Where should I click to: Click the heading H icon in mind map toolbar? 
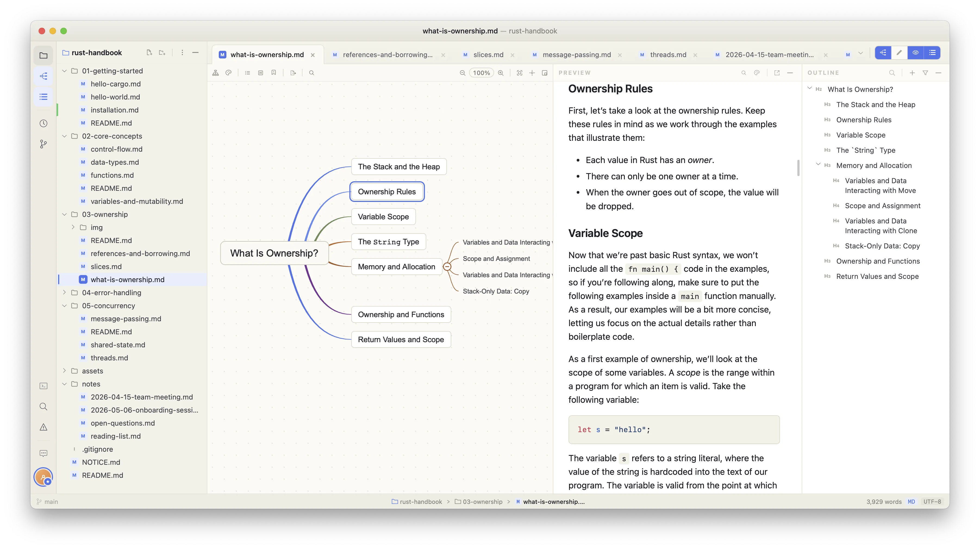[x=261, y=73]
